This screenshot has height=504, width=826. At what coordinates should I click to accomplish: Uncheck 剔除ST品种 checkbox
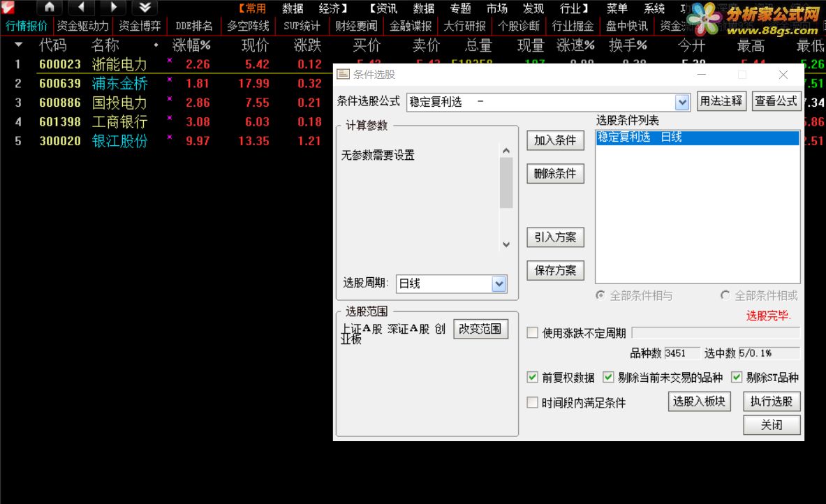[x=737, y=377]
